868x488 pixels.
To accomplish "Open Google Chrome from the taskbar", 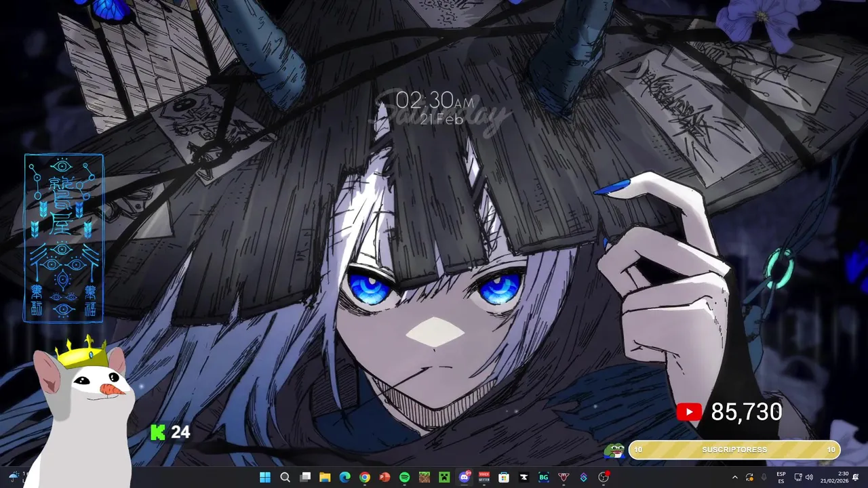I will [365, 477].
